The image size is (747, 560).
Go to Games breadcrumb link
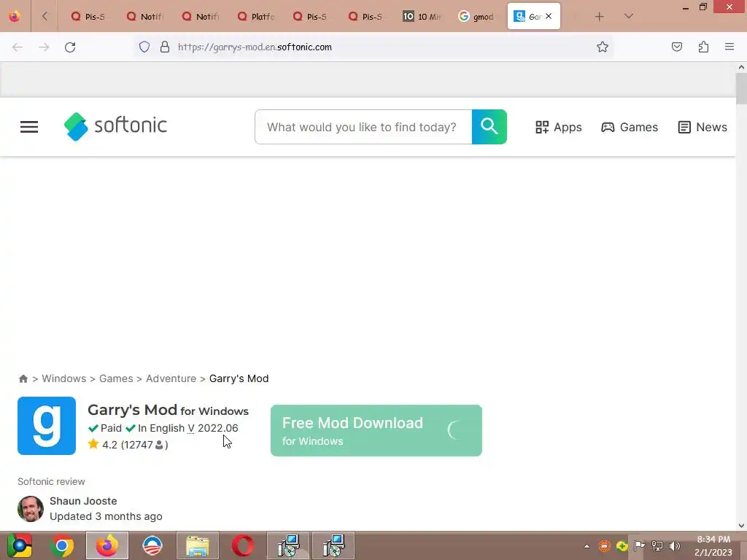pyautogui.click(x=116, y=378)
